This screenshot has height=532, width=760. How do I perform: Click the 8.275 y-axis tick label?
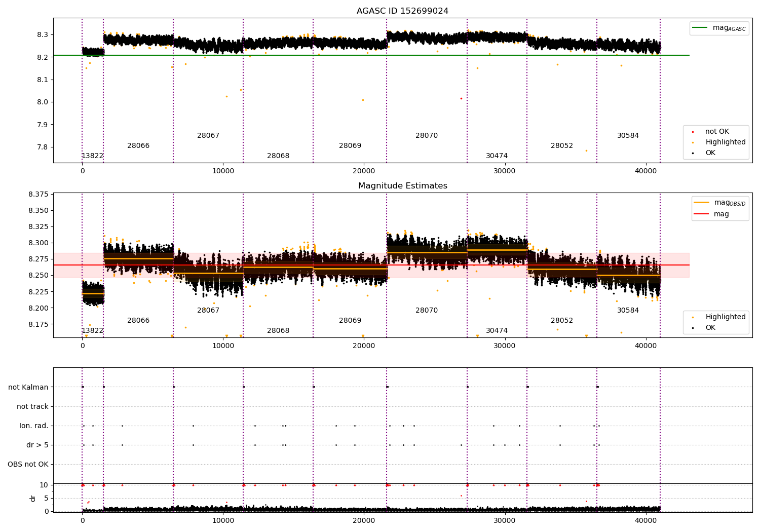click(39, 259)
